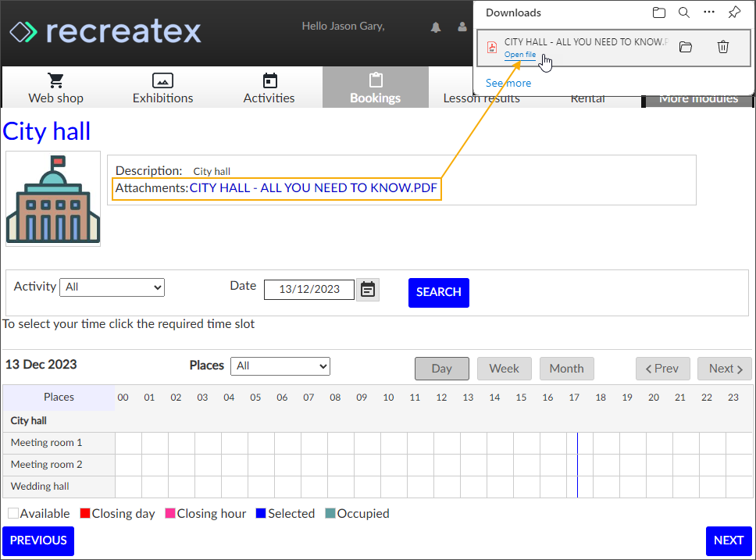Pin the Downloads panel
756x560 pixels.
[734, 12]
